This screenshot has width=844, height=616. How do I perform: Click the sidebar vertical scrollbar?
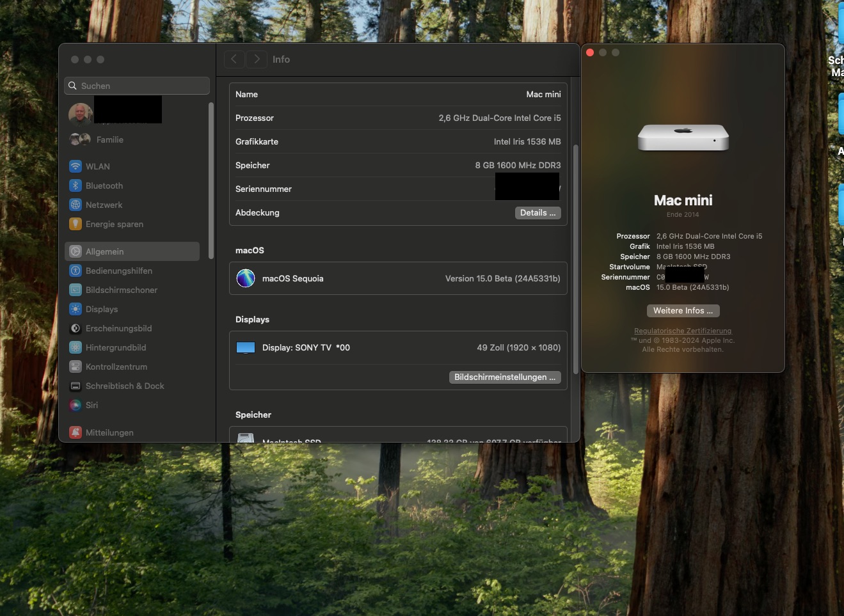tap(211, 181)
